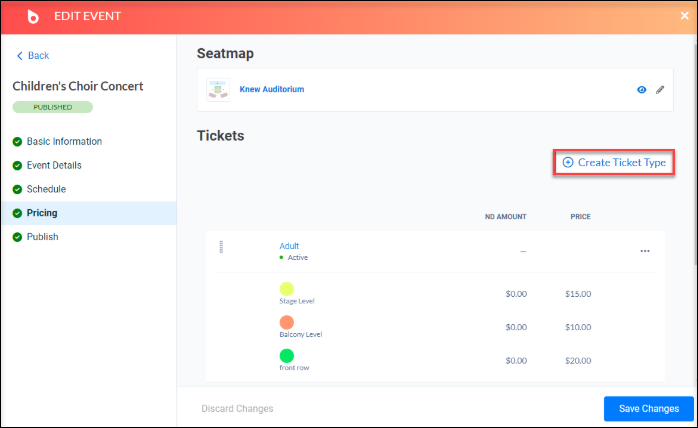Open the Knew Auditorium link
698x428 pixels.
coord(272,89)
